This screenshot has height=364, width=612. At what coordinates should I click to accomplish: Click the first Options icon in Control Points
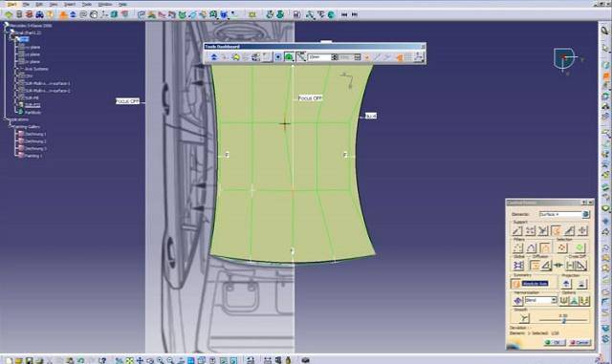point(564,300)
